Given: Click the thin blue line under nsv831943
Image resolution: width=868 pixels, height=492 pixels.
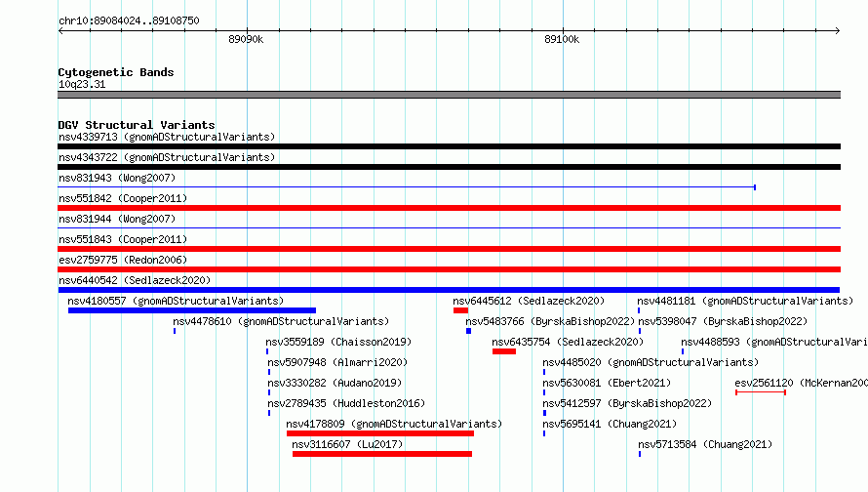Looking at the screenshot, I should coord(407,187).
